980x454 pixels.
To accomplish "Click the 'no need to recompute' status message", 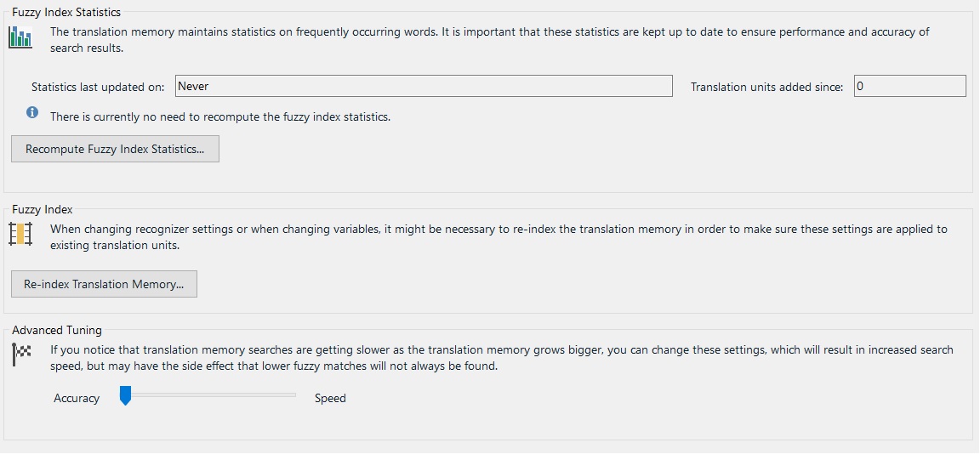I will 219,116.
